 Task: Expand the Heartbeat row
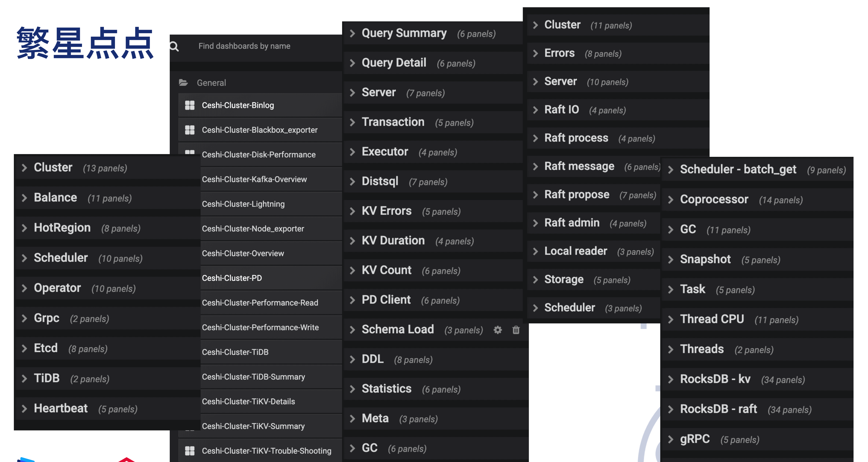(x=108, y=408)
